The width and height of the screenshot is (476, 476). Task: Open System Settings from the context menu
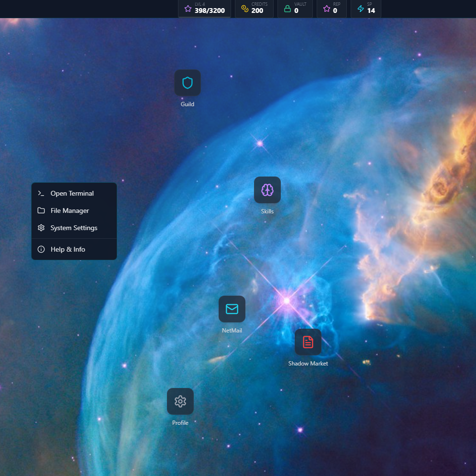click(x=74, y=228)
